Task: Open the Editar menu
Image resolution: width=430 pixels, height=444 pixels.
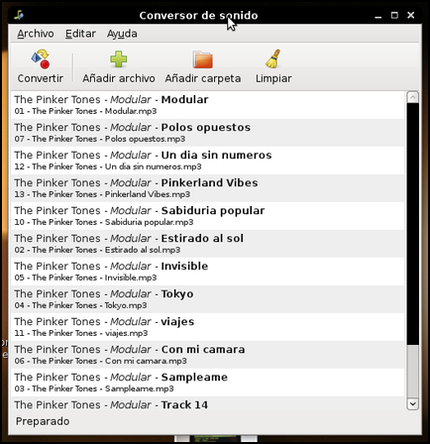Action: [80, 34]
